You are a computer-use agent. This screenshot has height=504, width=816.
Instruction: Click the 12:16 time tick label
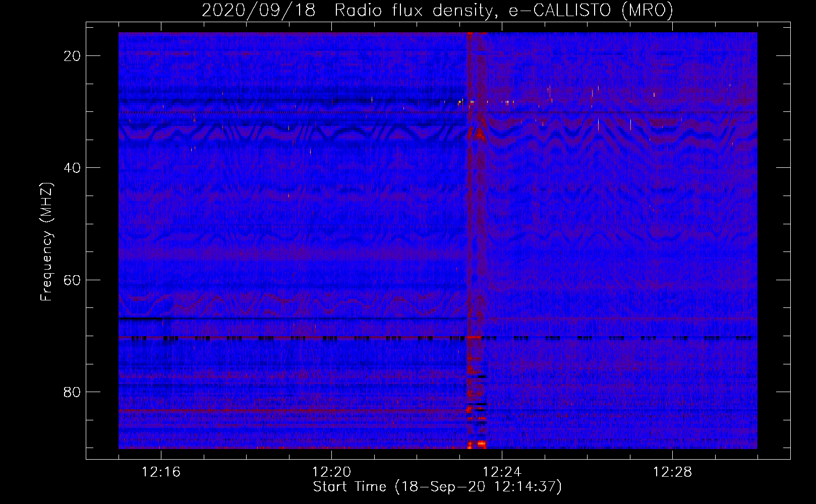161,472
